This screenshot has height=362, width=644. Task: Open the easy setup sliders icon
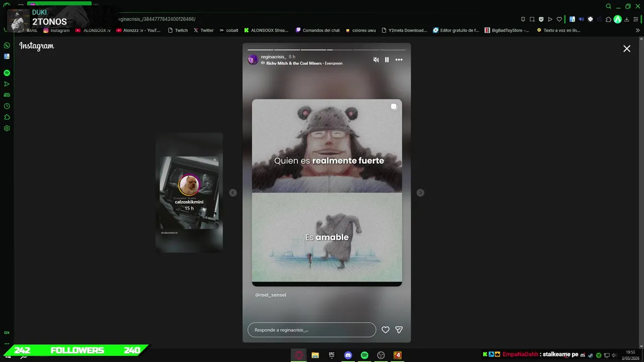636,19
